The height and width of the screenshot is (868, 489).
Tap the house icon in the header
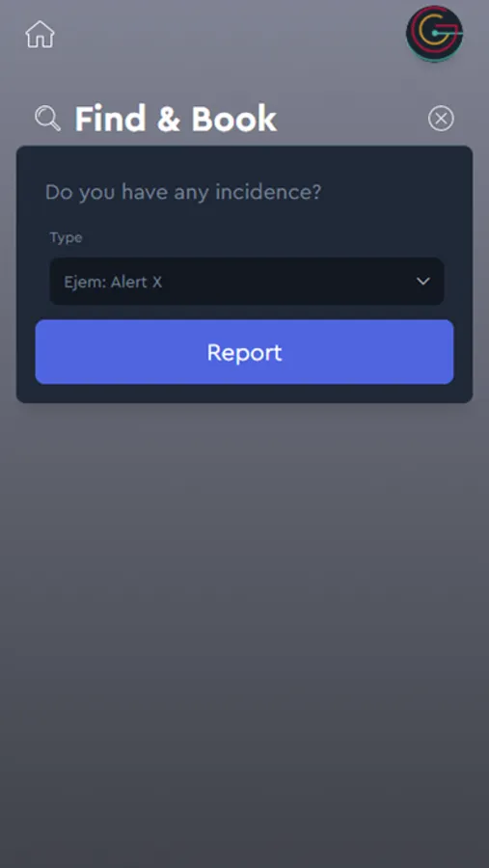[x=40, y=35]
